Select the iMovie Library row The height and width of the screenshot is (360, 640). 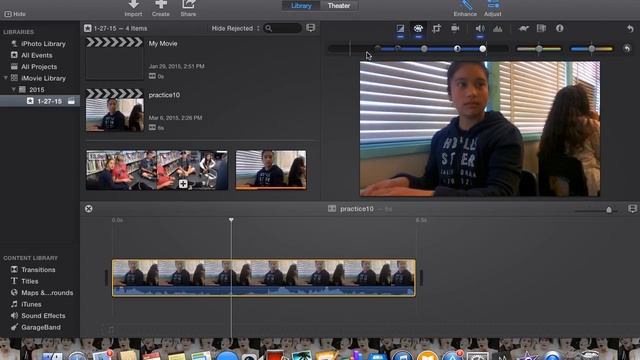39,78
